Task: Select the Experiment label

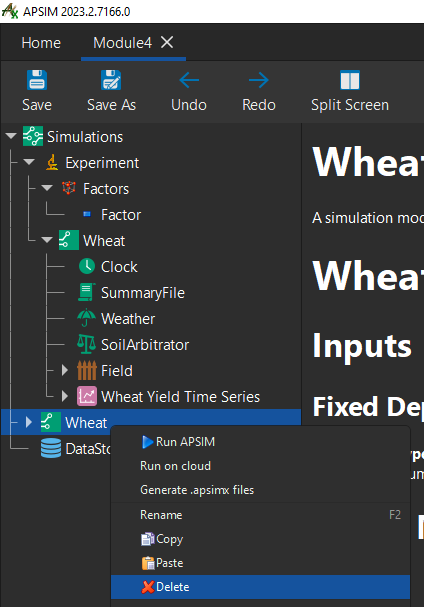Action: (x=102, y=163)
